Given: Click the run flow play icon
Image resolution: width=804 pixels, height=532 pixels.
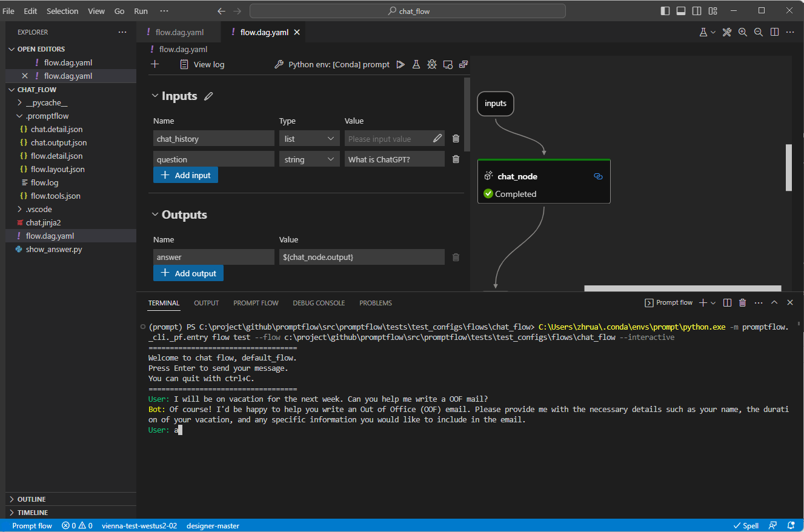Looking at the screenshot, I should (400, 64).
